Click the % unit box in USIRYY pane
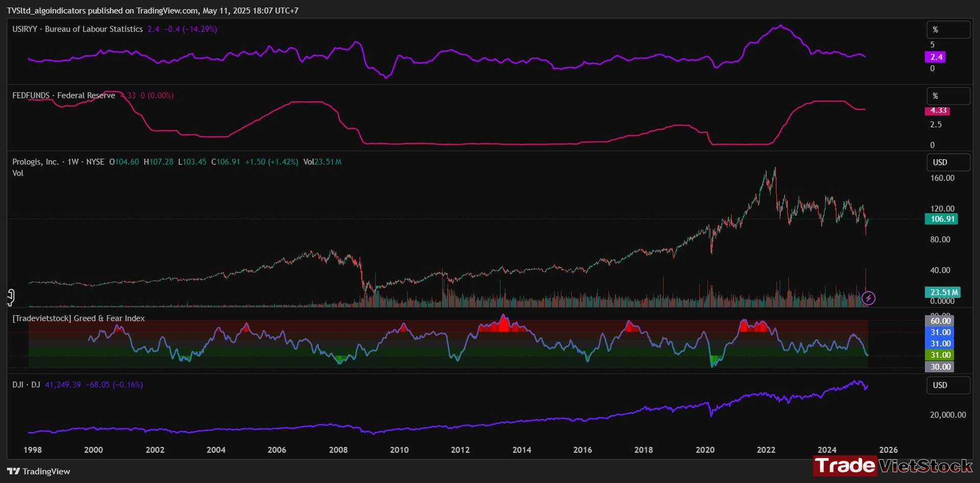The height and width of the screenshot is (483, 980). [x=948, y=30]
